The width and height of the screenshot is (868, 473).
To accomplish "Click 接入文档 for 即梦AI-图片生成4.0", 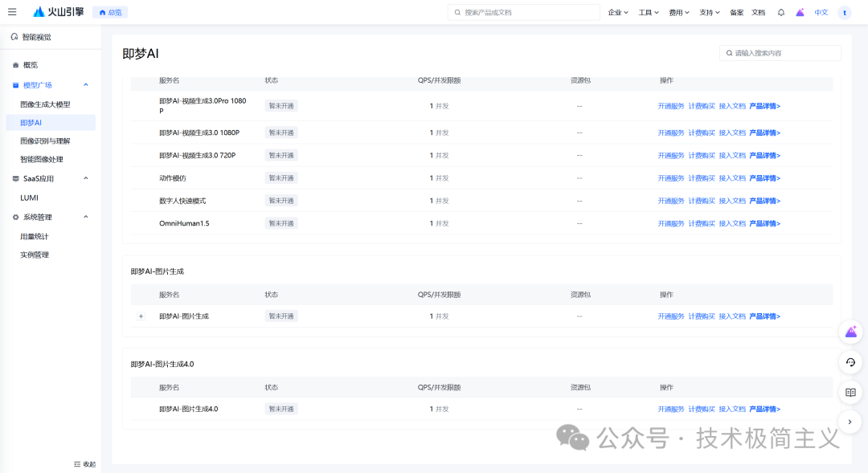I will click(732, 410).
